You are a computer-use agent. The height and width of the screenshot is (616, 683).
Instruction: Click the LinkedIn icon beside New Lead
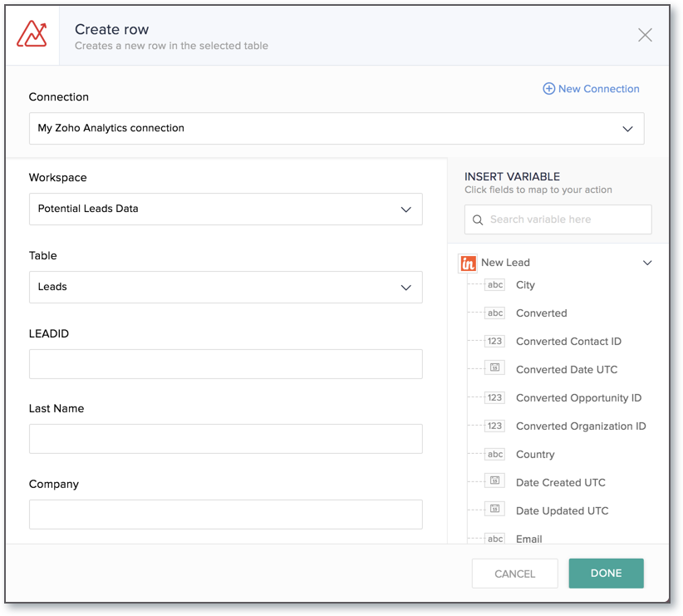click(468, 262)
